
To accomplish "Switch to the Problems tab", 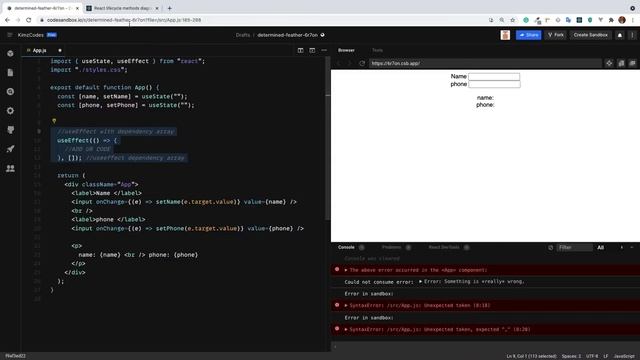I will pos(391,247).
